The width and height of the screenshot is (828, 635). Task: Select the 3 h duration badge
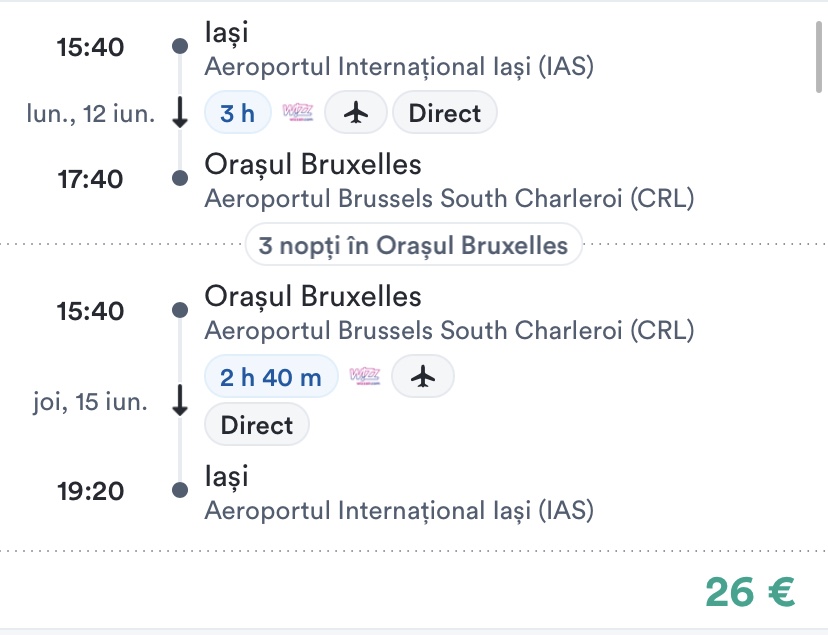click(x=238, y=113)
